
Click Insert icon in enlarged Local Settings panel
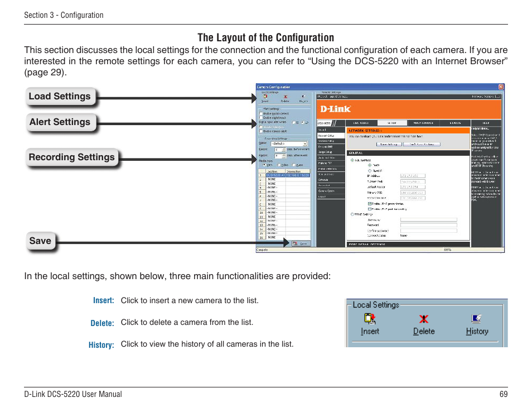(370, 319)
